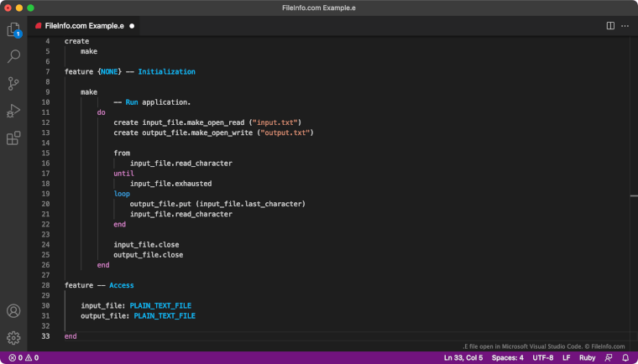Screen dimensions: 638x364
Task: Open the Accounts menu icon
Action: [13, 311]
